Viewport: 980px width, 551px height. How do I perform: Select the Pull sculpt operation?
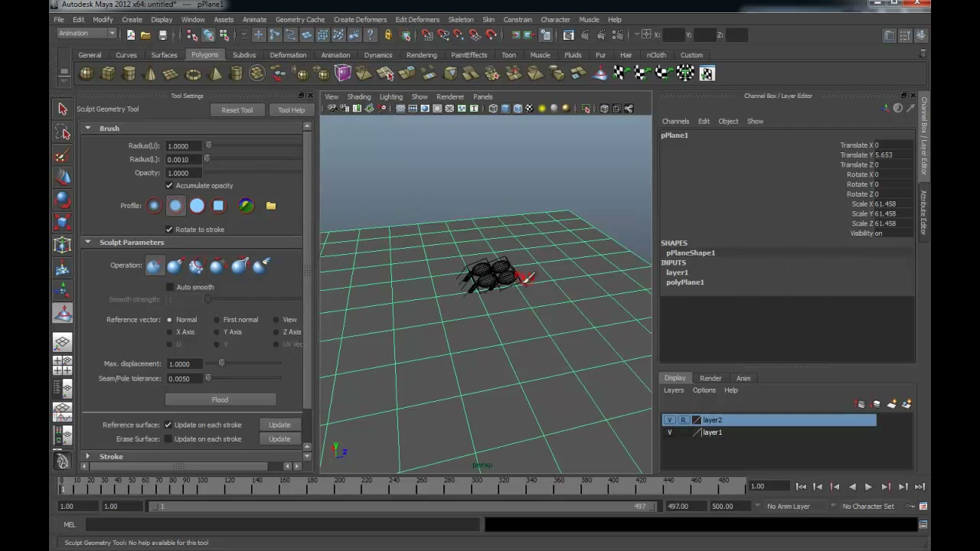(175, 266)
